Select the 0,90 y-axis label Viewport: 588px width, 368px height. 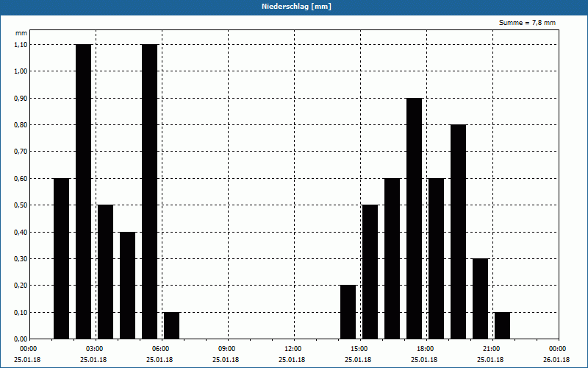pos(21,99)
